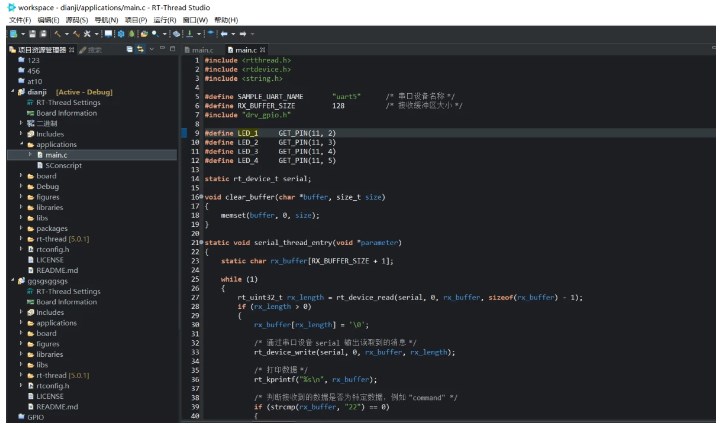The image size is (721, 424).
Task: Maximize the project explorer panel
Action: 172,48
